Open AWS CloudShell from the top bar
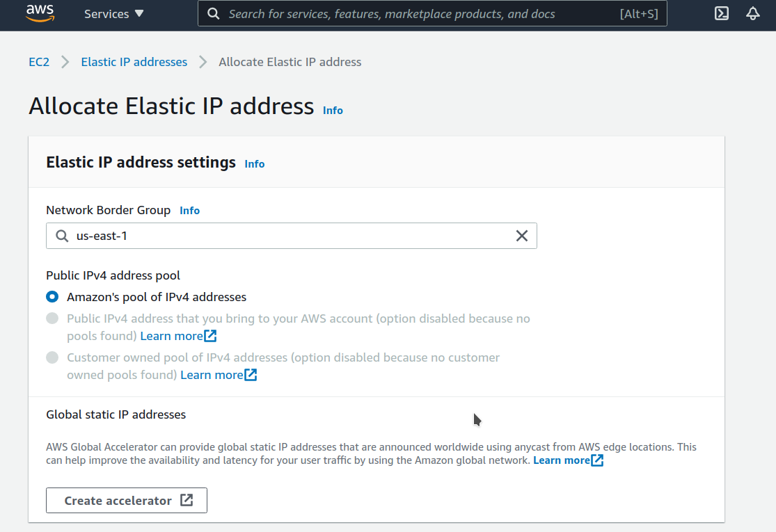This screenshot has width=776, height=532. tap(721, 13)
